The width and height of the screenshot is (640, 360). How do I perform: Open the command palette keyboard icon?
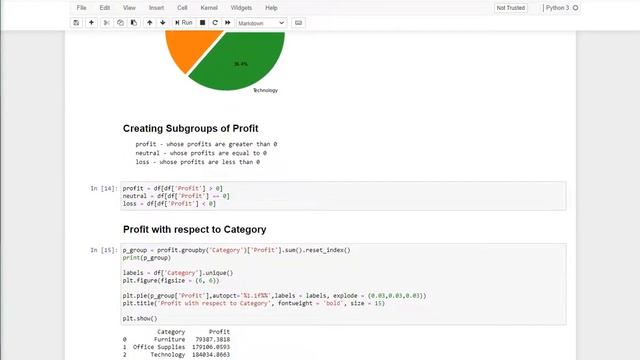tap(298, 23)
